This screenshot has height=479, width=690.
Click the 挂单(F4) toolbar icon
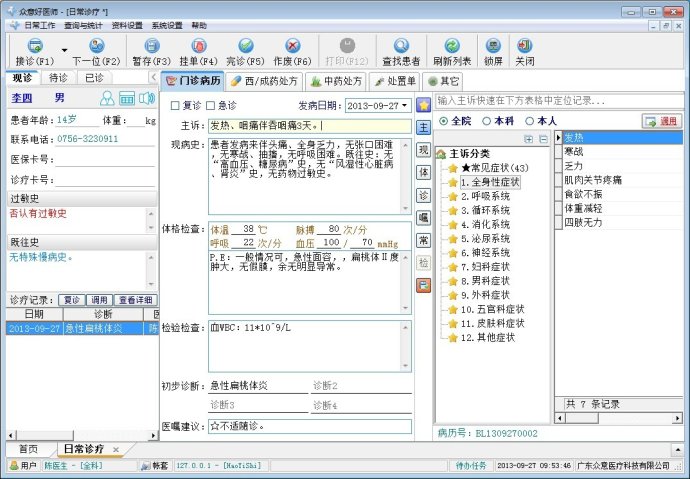[198, 46]
